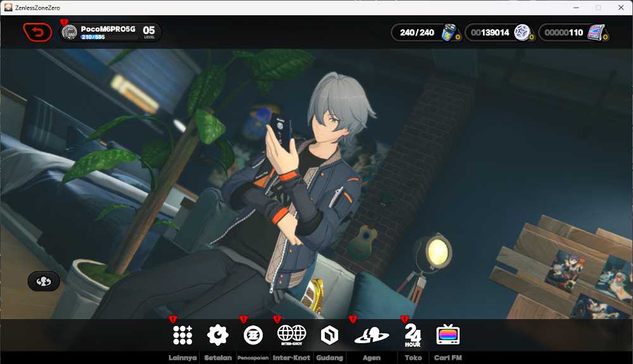Viewport: 633px width, 364px height.
Task: Add polychrome with the plus button
Action: pyautogui.click(x=605, y=37)
